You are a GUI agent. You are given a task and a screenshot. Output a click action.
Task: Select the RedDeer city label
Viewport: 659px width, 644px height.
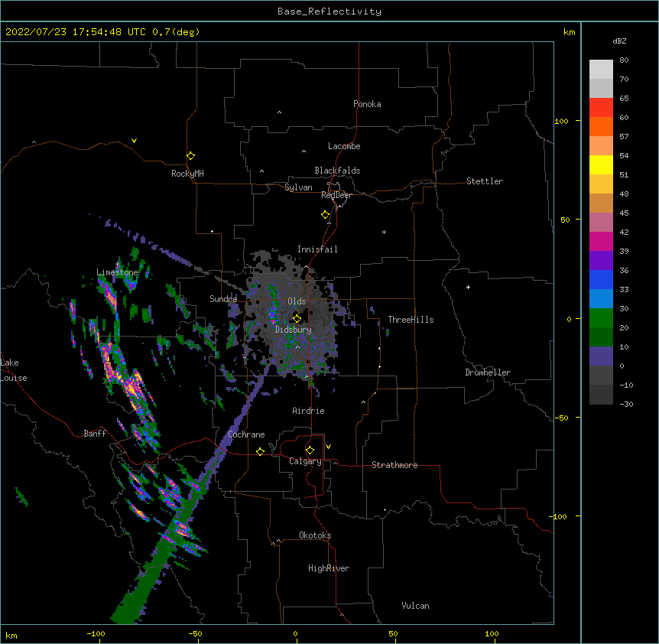point(336,195)
